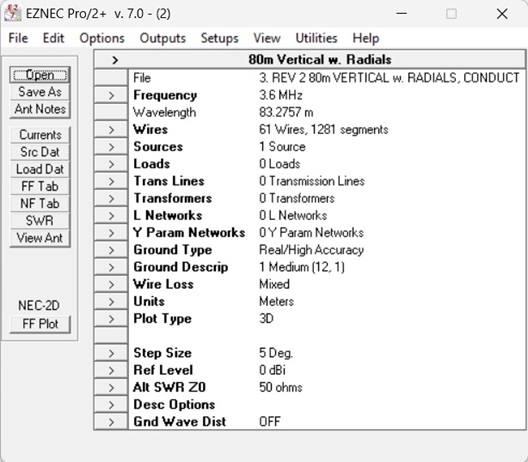Click the arrow button next to Ref Level
The image size is (528, 462).
click(111, 370)
